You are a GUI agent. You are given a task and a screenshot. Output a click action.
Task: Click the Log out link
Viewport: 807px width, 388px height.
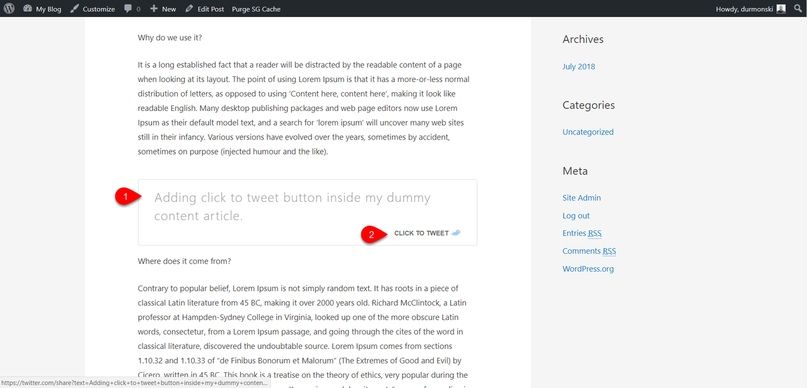[576, 216]
